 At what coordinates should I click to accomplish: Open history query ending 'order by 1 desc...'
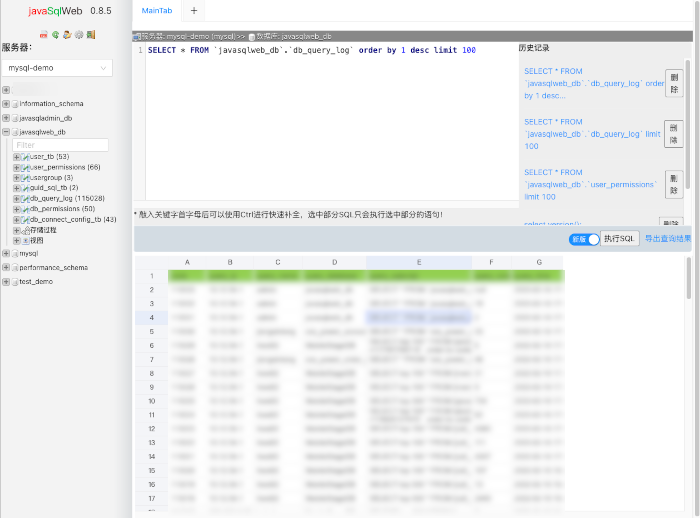(x=594, y=84)
